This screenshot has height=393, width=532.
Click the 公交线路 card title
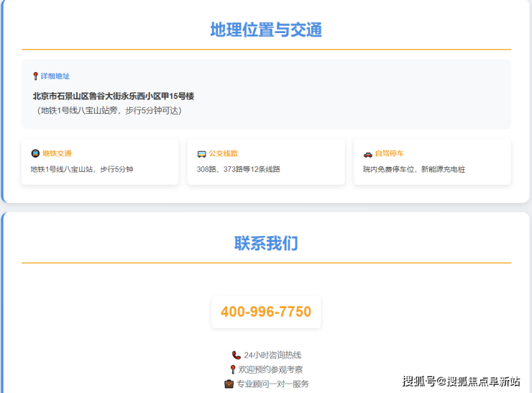(223, 153)
